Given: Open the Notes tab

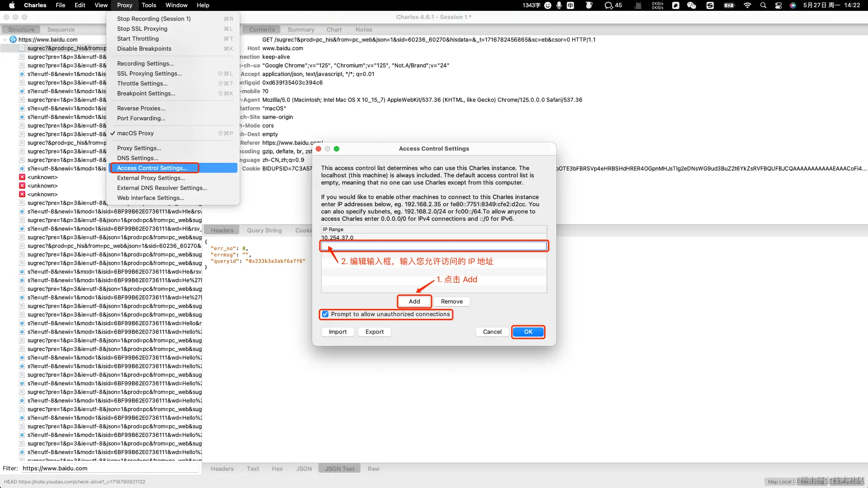Looking at the screenshot, I should click(364, 29).
